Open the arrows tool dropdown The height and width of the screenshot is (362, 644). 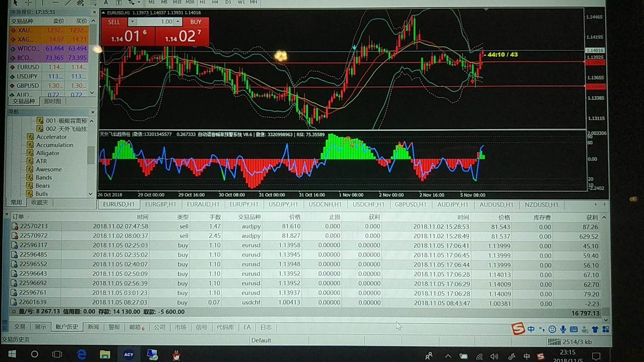pos(139,3)
